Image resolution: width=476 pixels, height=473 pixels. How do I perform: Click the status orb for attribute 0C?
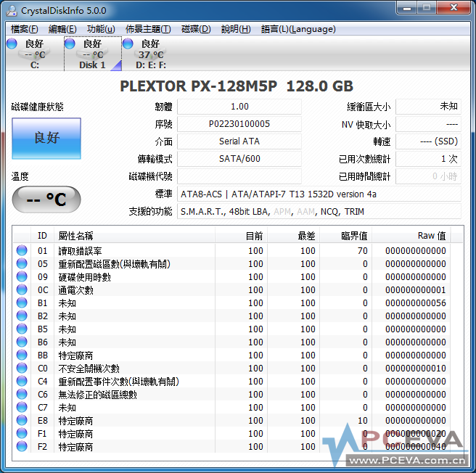click(x=22, y=289)
